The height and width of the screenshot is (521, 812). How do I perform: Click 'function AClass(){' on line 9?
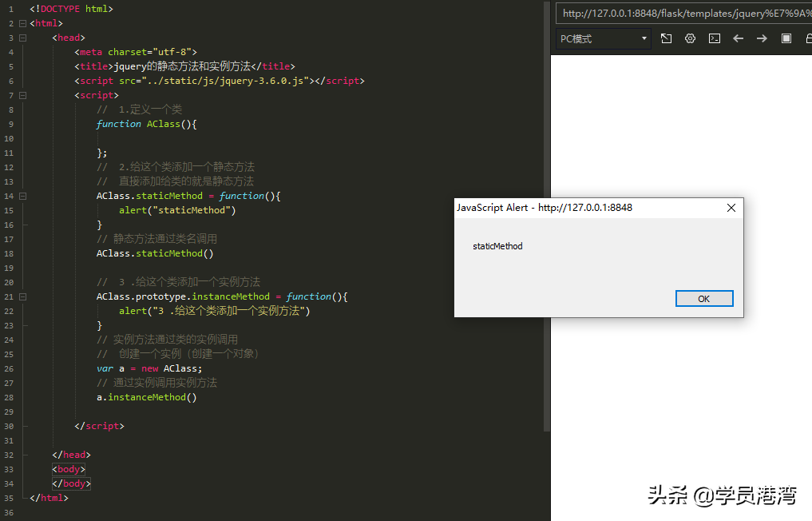coord(147,124)
